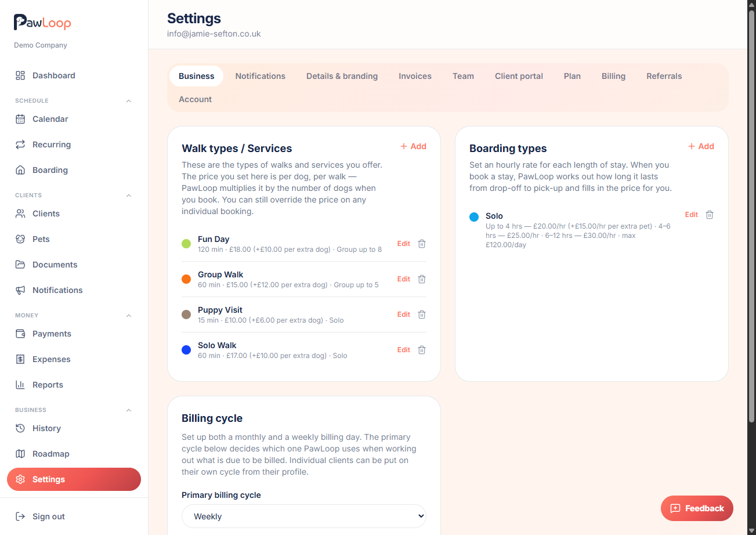
Task: Open the Primary billing cycle dropdown
Action: click(x=304, y=516)
